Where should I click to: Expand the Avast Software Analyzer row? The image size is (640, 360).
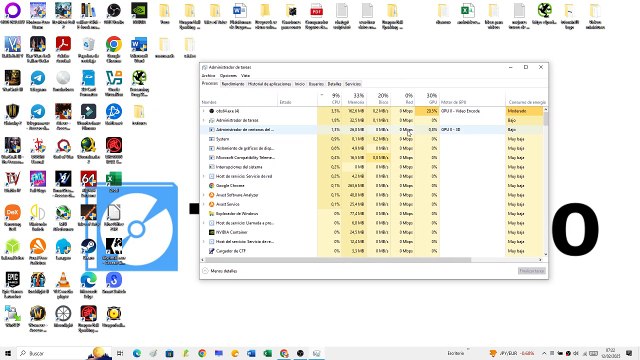coord(204,195)
